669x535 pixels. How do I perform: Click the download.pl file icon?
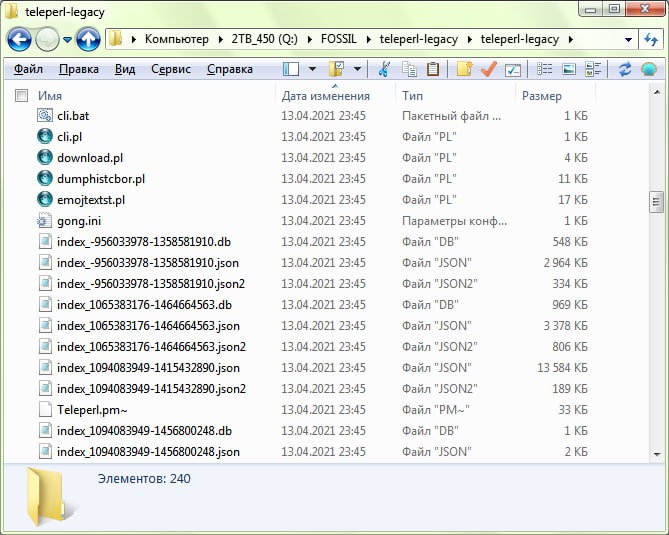pos(45,157)
